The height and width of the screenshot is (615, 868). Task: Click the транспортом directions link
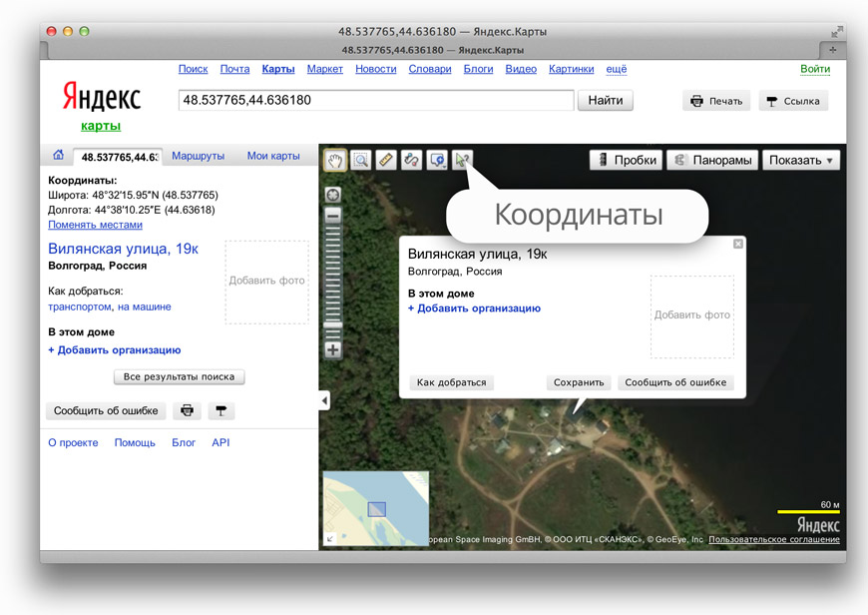[x=80, y=307]
